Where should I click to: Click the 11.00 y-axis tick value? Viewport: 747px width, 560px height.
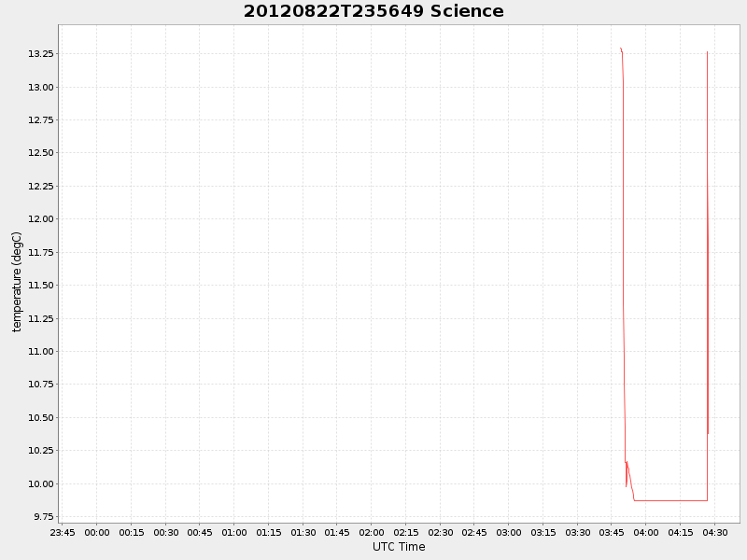(40, 352)
